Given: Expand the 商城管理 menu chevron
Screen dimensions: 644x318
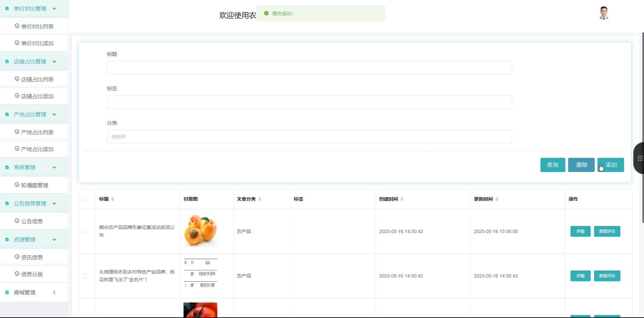Looking at the screenshot, I should pos(54,292).
